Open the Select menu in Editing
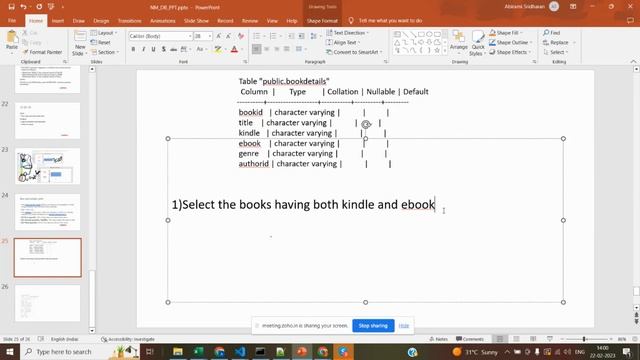The width and height of the screenshot is (640, 360). 555,52
